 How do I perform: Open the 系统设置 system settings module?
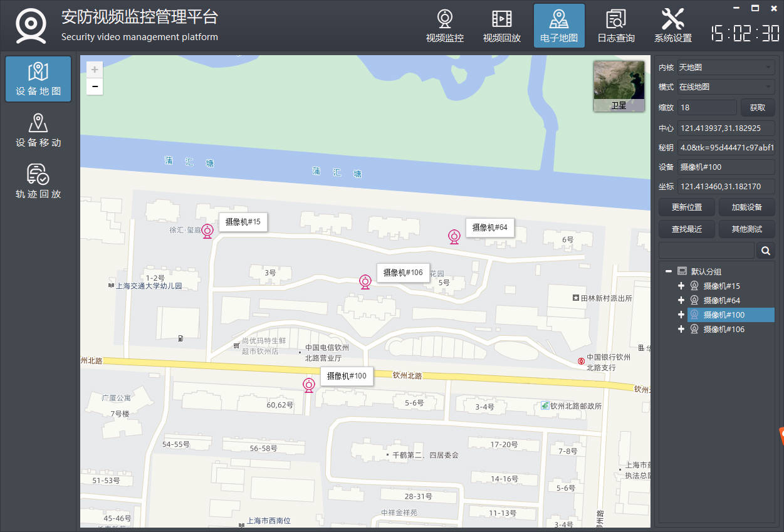[672, 26]
